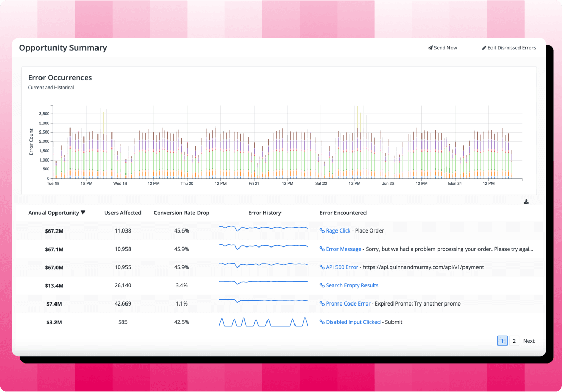Sort by Annual Opportunity column arrow
The height and width of the screenshot is (392, 562).
click(x=83, y=213)
